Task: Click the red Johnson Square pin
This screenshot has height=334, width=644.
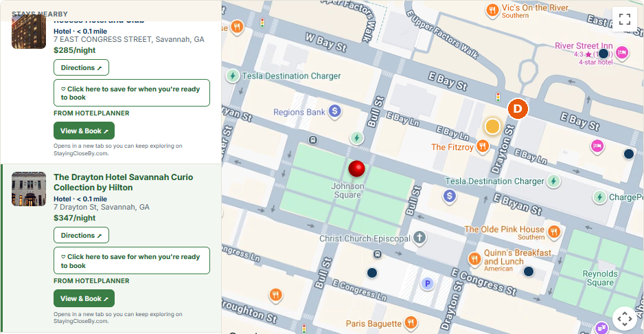Action: click(x=356, y=168)
